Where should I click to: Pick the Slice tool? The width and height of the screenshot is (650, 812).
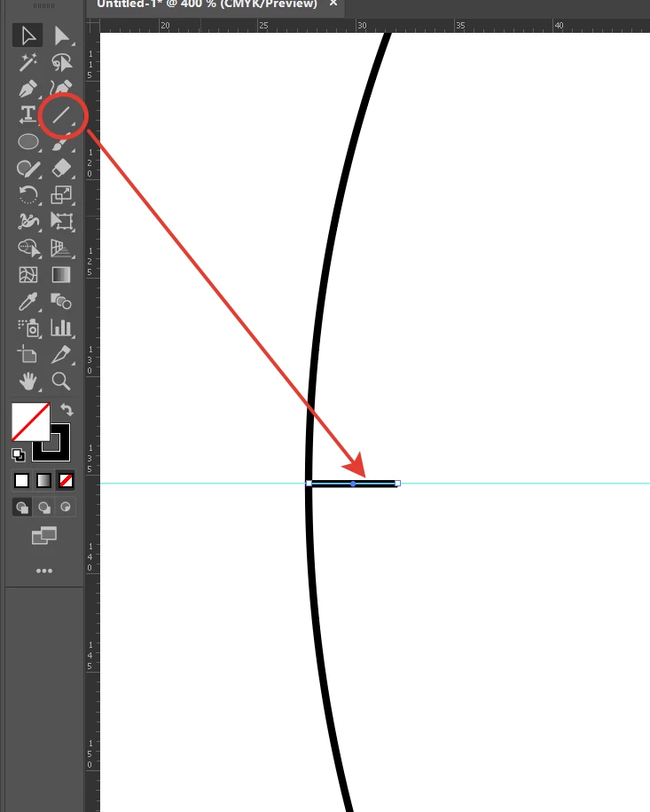pos(61,355)
